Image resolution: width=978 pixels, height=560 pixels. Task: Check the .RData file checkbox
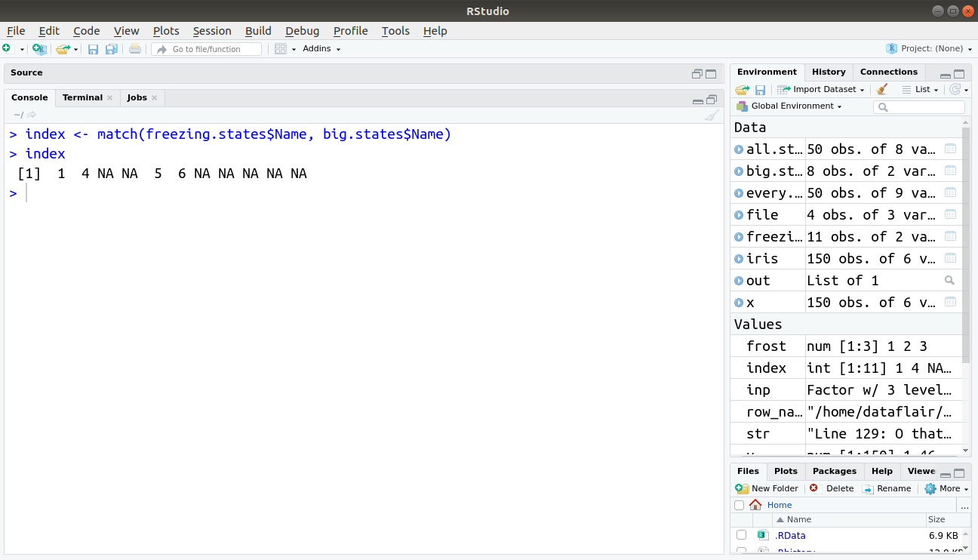pos(741,534)
